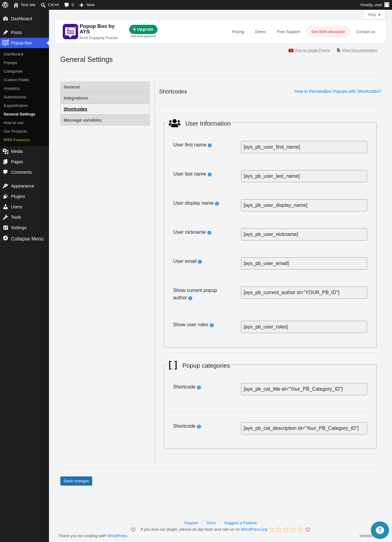The width and height of the screenshot is (392, 542).
Task: Switch to the General settings tab
Action: [105, 87]
